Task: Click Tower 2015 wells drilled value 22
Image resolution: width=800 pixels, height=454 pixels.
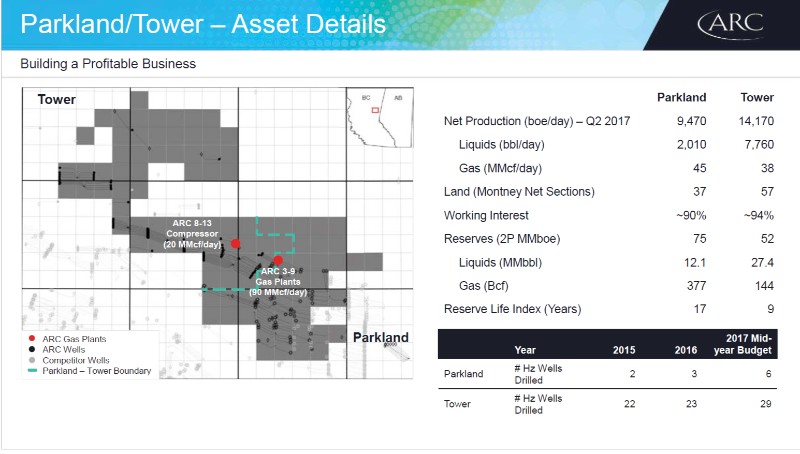Action: (630, 404)
